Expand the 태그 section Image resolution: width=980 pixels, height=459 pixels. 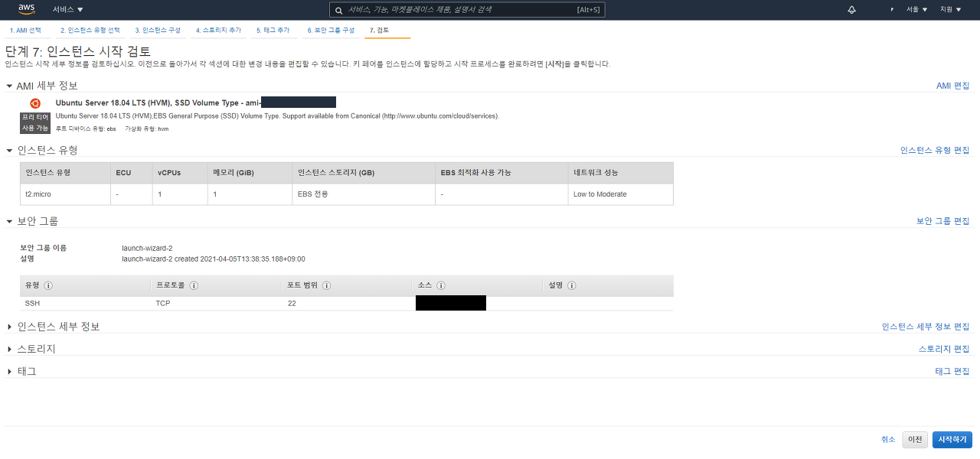(x=10, y=371)
